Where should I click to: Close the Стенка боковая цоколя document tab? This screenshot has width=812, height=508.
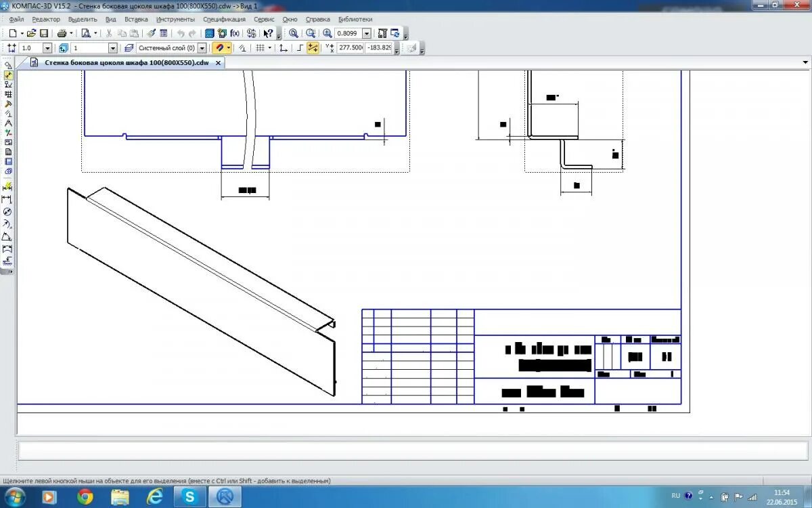218,62
